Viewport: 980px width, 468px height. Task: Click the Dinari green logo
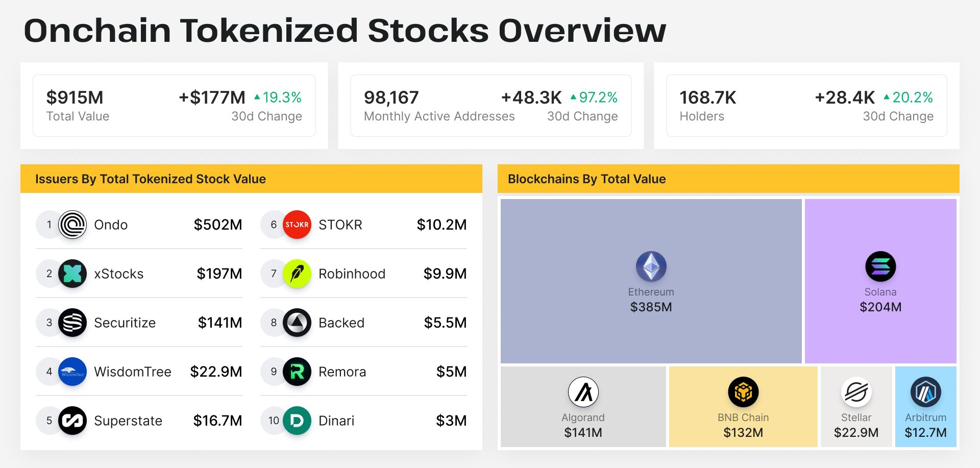pyautogui.click(x=297, y=421)
